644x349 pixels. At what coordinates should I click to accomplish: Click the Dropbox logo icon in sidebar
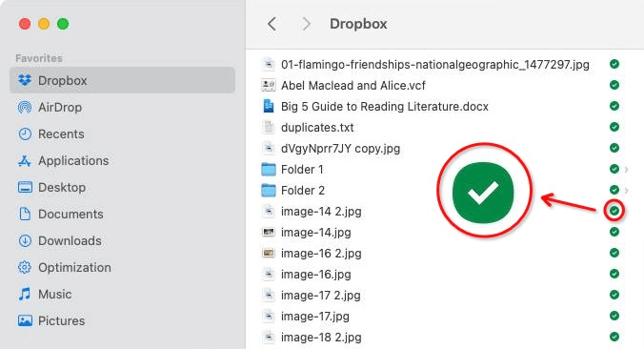[25, 80]
